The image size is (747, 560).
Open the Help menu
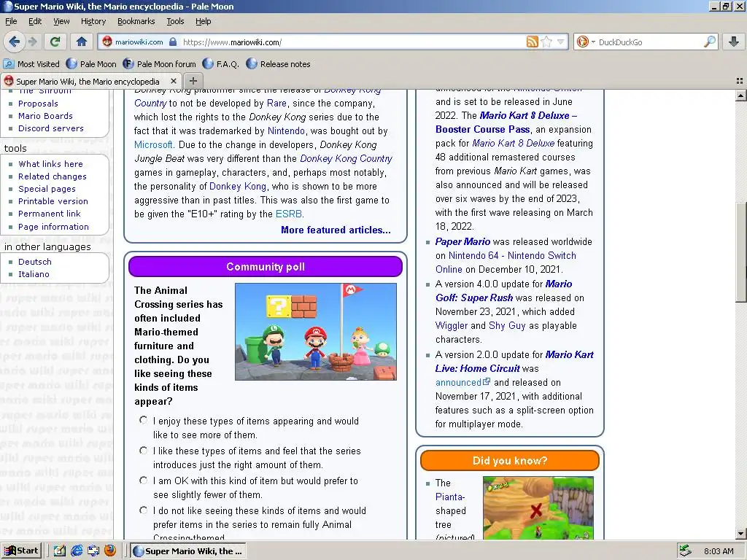(x=203, y=21)
